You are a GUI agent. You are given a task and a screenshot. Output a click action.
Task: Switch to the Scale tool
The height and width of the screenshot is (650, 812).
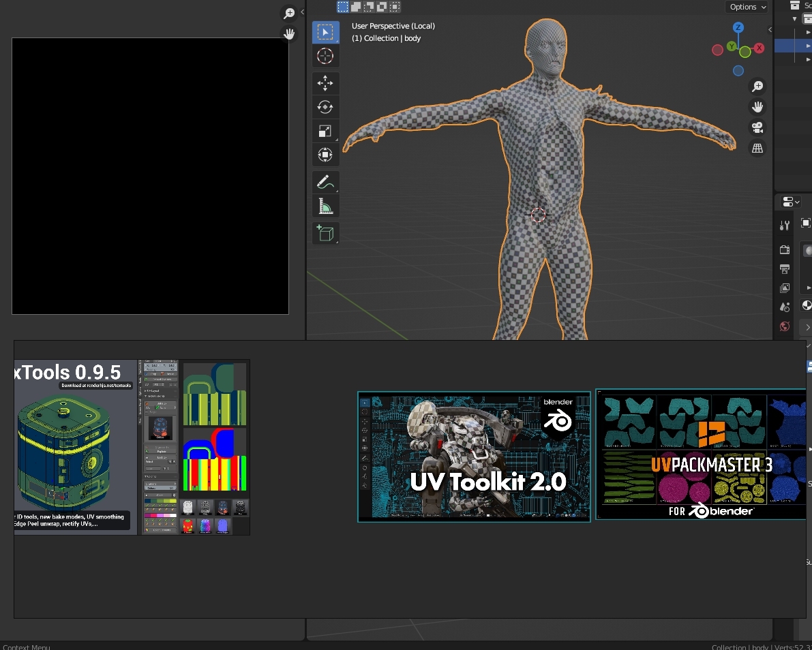[325, 131]
